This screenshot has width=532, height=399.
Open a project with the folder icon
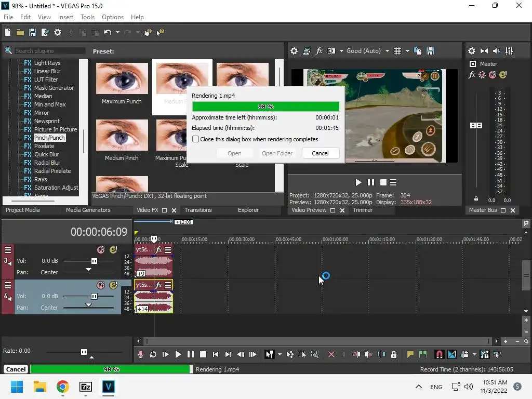pyautogui.click(x=20, y=32)
